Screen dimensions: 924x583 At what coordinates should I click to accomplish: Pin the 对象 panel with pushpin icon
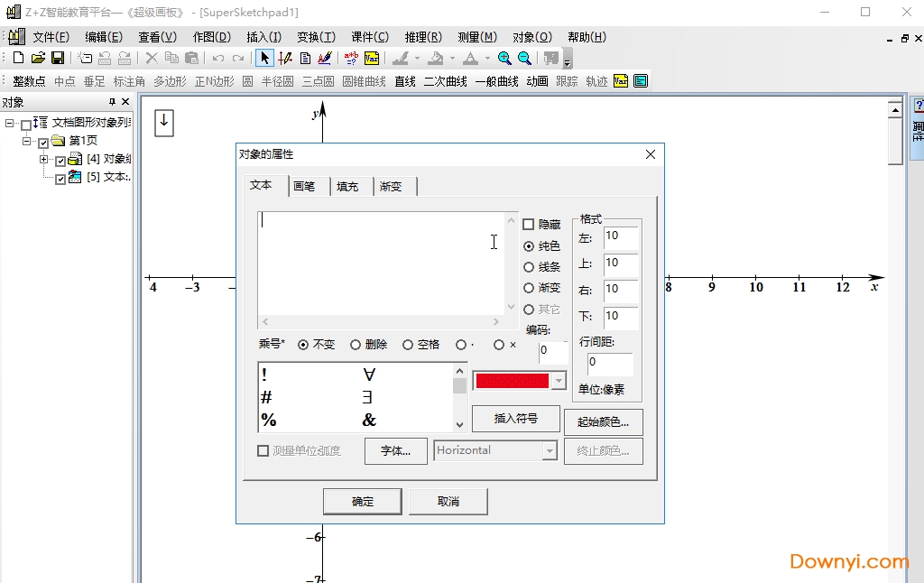pos(113,102)
